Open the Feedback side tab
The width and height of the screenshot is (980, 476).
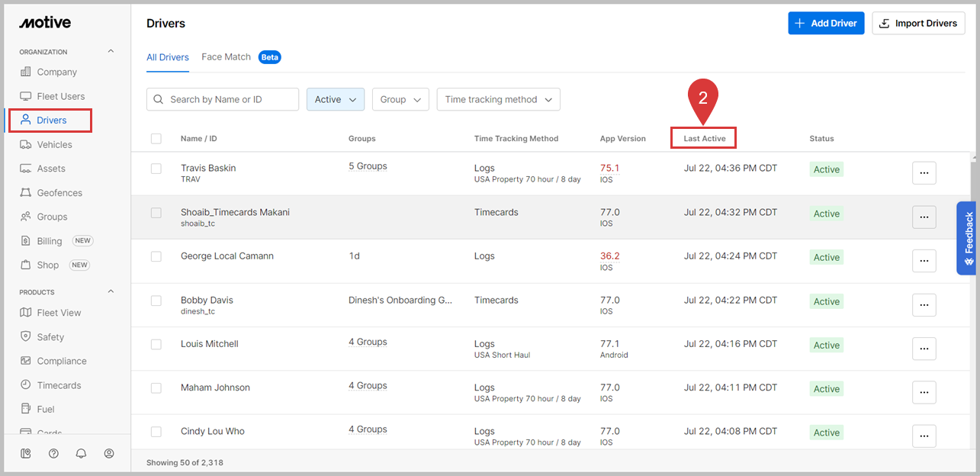967,238
